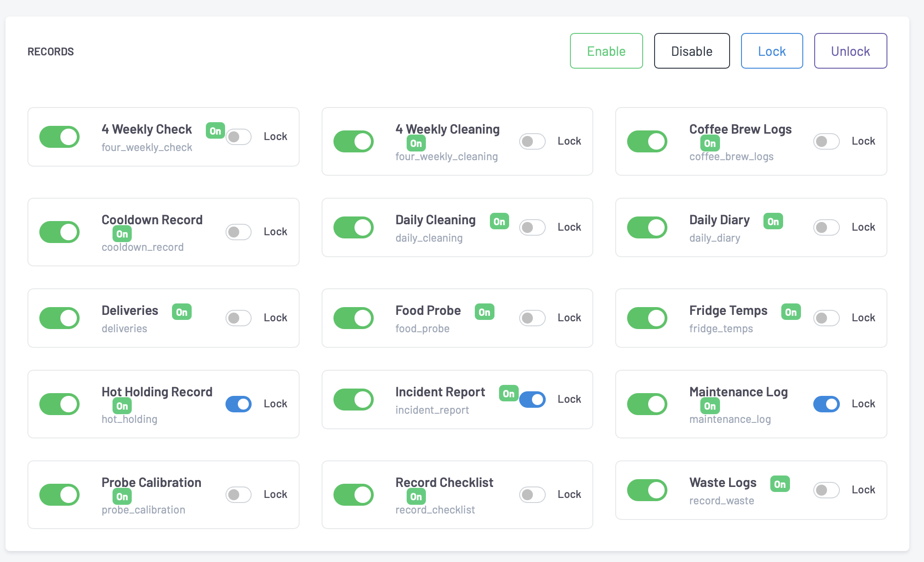Disable the Fridge Temps green toggle

[x=647, y=318]
